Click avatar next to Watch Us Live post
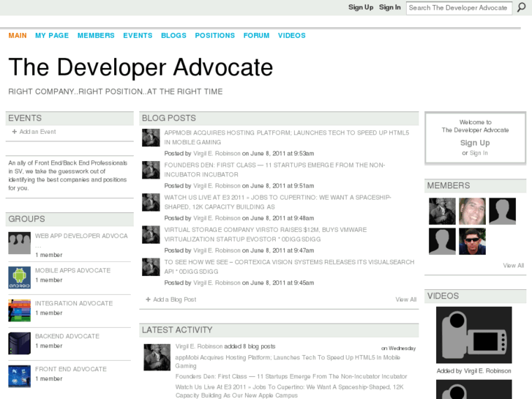Image resolution: width=532 pixels, height=399 pixels. (151, 202)
